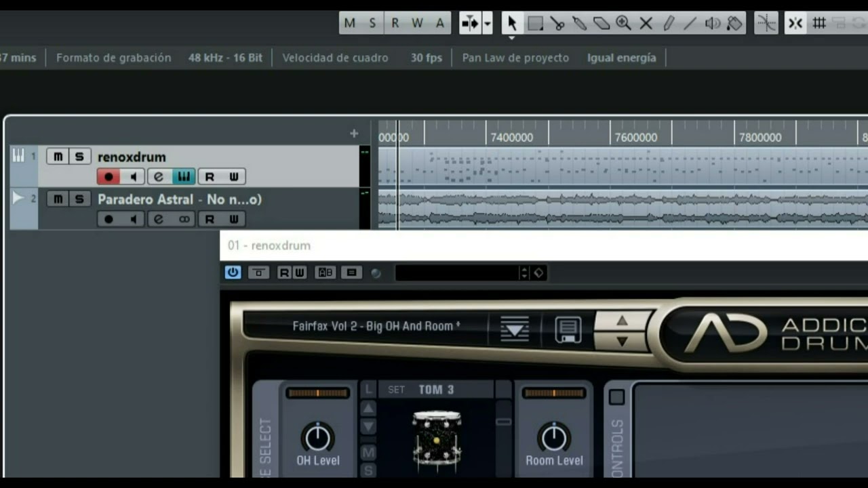Click Fairfax Vol 2 preset name
This screenshot has width=868, height=488.
[376, 326]
